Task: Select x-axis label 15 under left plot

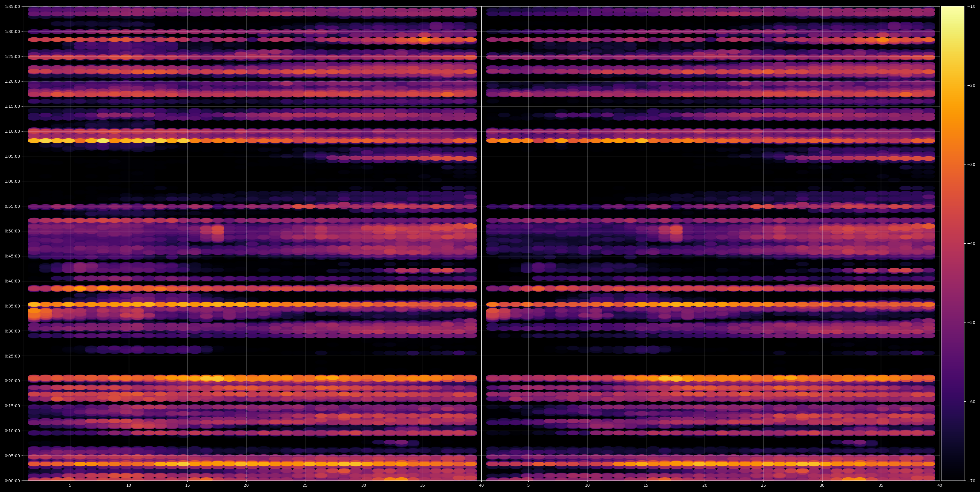Action: (187, 486)
